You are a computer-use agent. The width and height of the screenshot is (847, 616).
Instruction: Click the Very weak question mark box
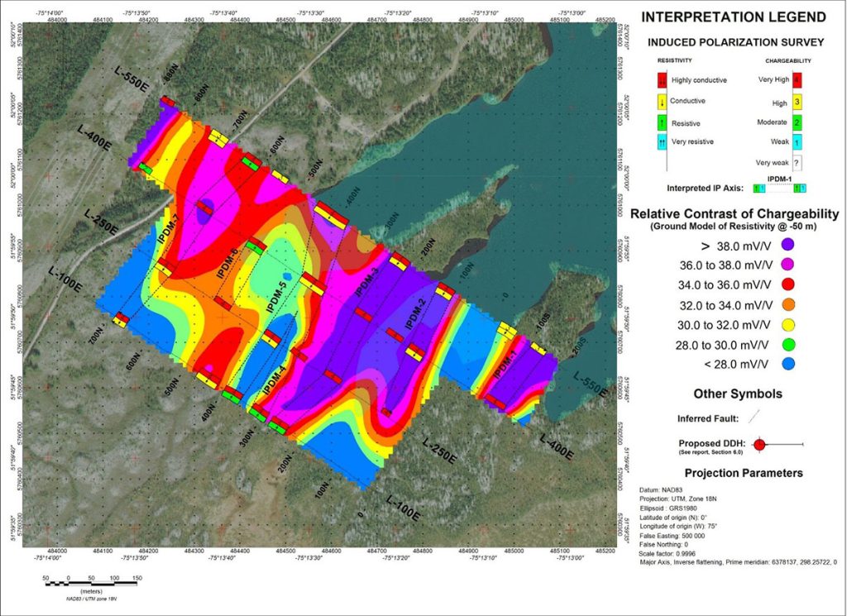[x=795, y=163]
